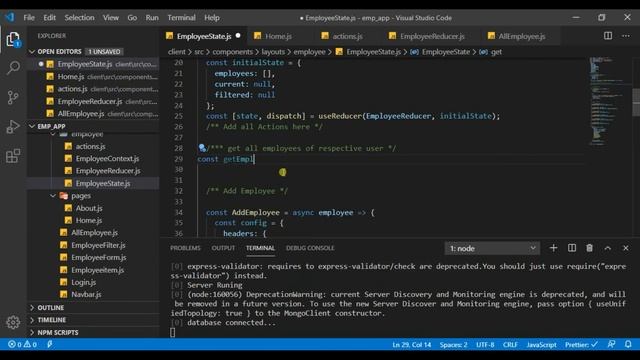Open the Go menu
The height and width of the screenshot is (360, 640).
point(132,18)
